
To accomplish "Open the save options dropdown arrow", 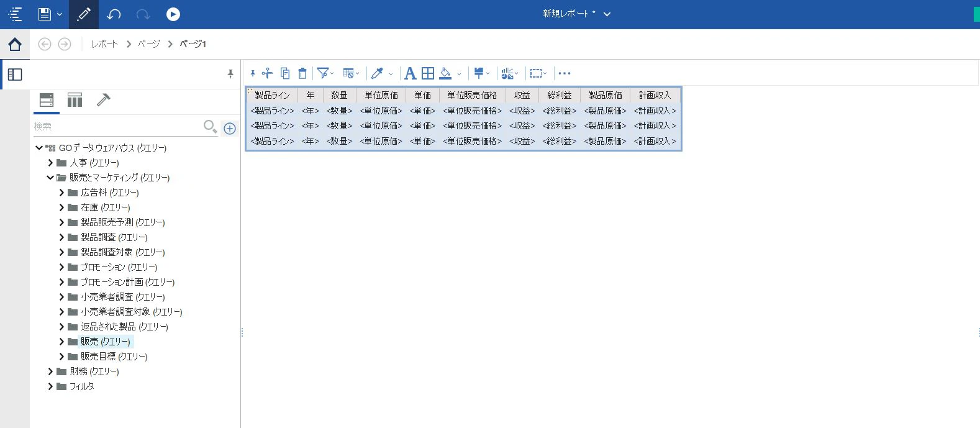I will 60,14.
